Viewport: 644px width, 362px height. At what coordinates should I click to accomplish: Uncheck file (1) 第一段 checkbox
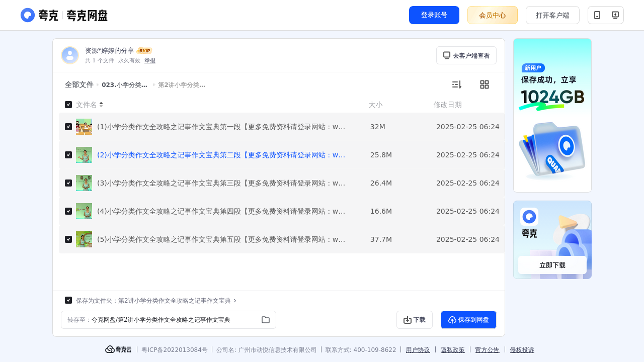[x=68, y=127]
